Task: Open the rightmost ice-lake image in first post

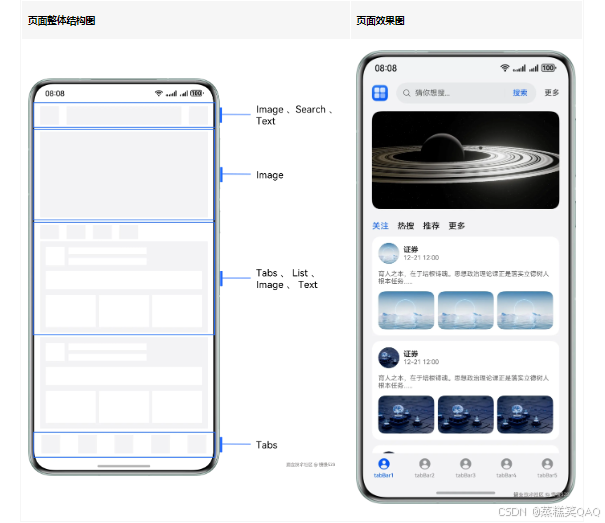Action: click(x=525, y=310)
